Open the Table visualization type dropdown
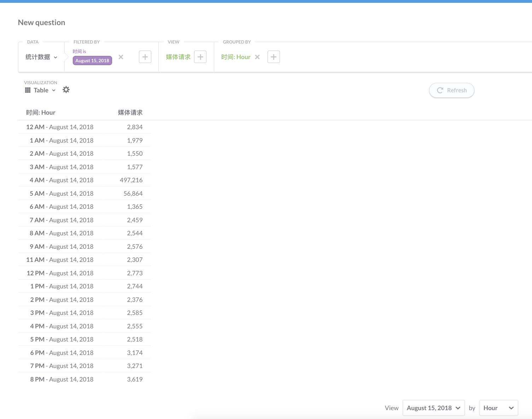Screen dimensions: 532x419 tap(43, 90)
